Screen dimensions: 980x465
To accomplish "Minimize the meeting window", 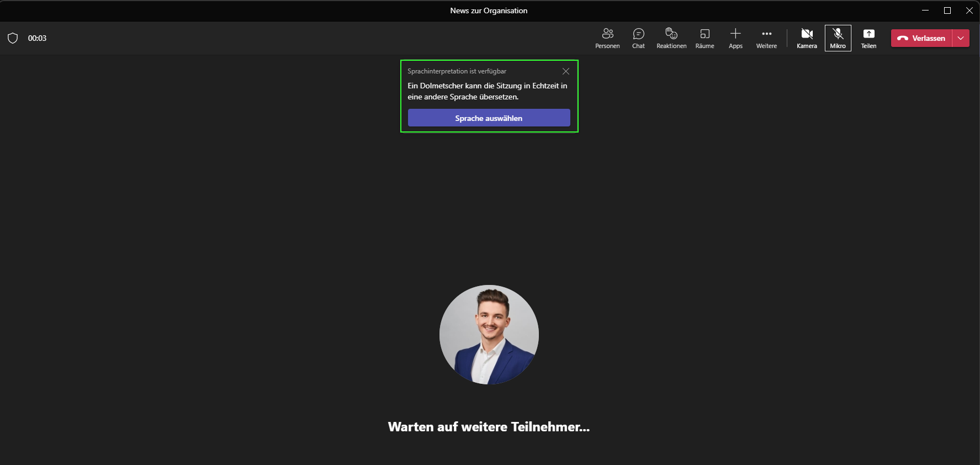I will (925, 10).
